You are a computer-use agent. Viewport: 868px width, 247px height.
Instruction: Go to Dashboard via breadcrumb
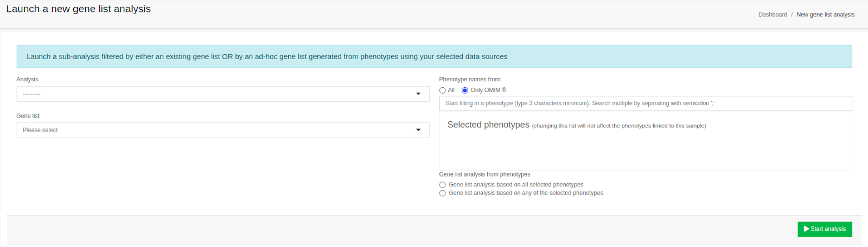[x=773, y=15]
